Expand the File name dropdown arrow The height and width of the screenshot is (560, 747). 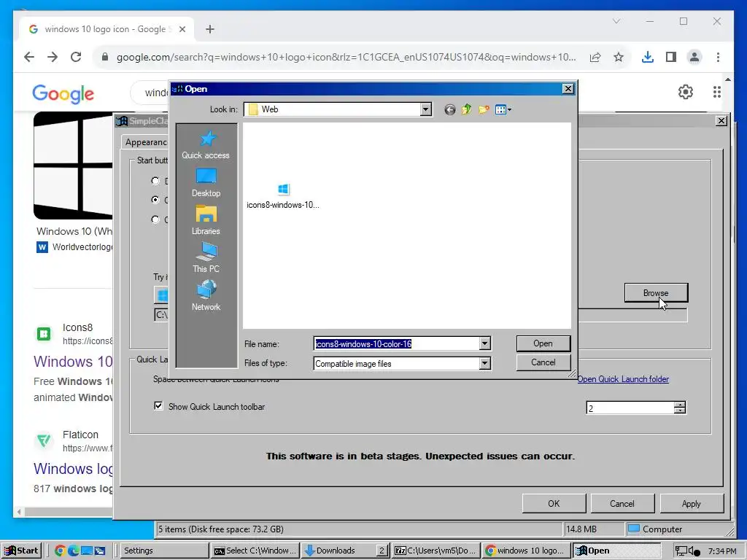point(484,343)
